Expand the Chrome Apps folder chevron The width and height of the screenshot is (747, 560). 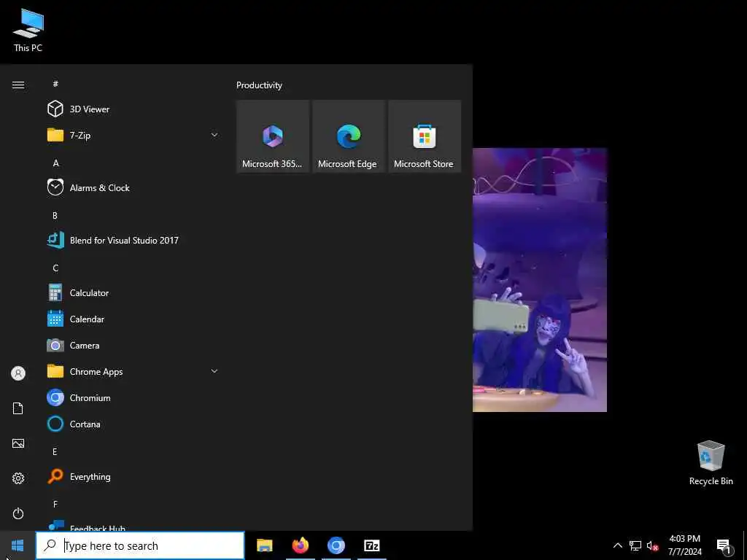(214, 371)
